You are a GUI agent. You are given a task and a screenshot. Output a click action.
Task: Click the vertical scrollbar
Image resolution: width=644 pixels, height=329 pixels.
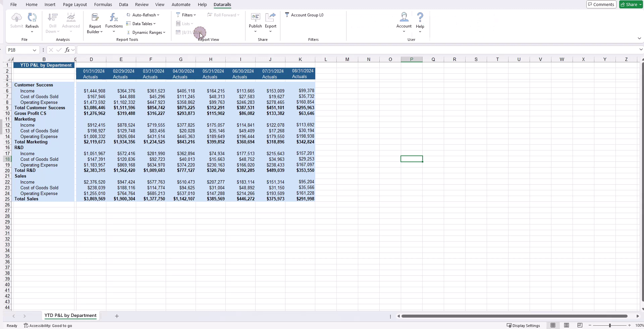point(642,181)
